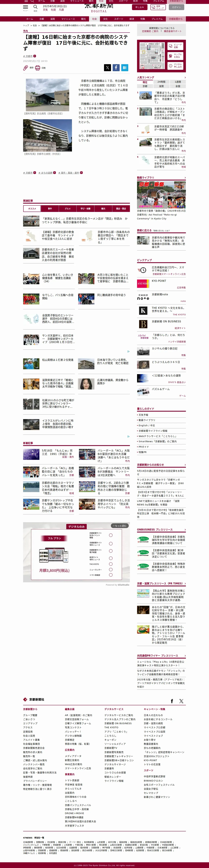Viewport: 209px width, 868px height.
Task: Click もっと読む on the plan ad
Action: tap(120, 526)
